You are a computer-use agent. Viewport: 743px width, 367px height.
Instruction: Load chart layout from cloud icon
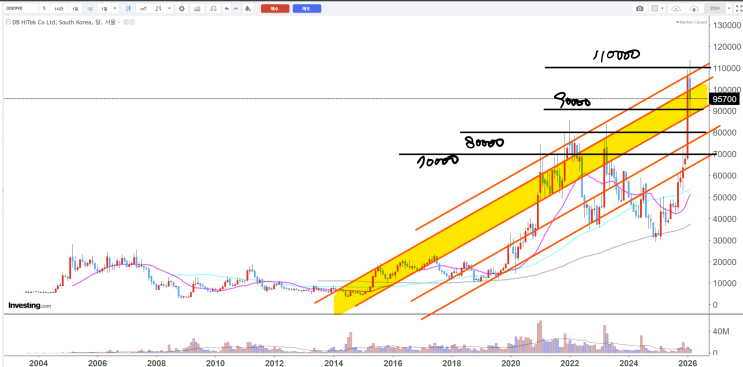coord(676,9)
